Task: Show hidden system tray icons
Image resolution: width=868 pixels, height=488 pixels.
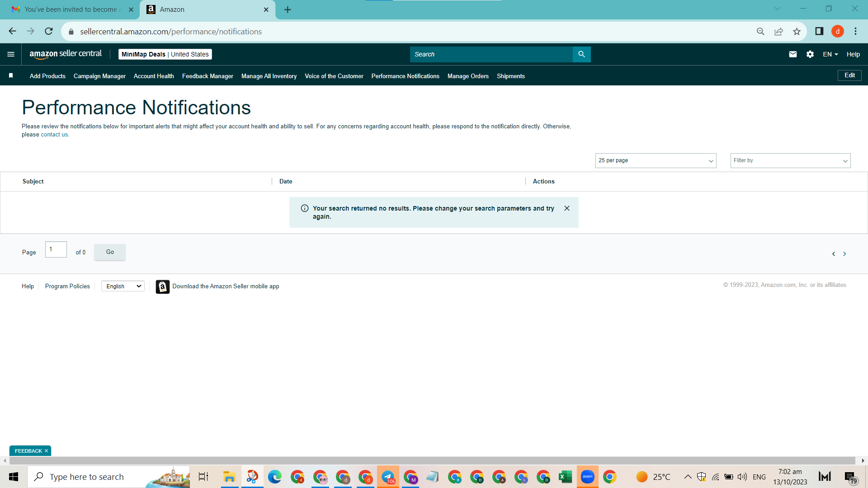Action: click(688, 477)
